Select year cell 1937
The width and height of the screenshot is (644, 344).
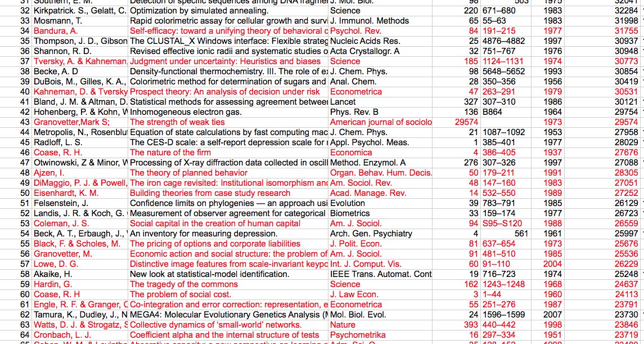[548, 153]
